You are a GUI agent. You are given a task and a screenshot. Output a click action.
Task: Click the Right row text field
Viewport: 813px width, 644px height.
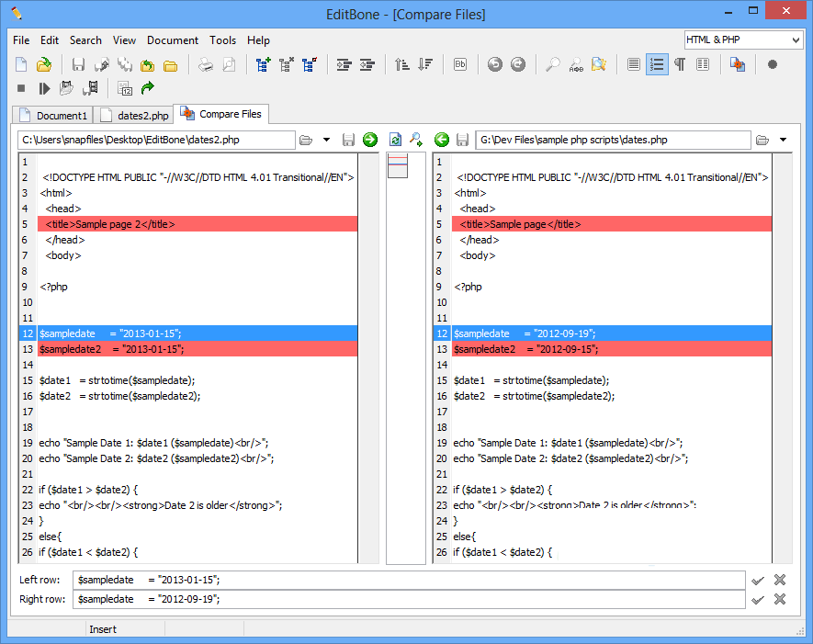tap(409, 599)
